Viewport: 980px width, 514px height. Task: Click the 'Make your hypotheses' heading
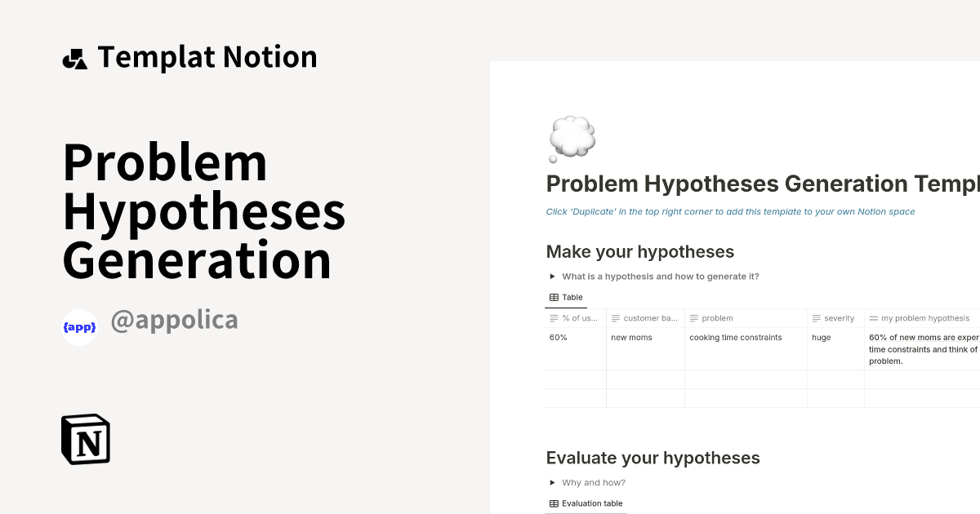[640, 251]
